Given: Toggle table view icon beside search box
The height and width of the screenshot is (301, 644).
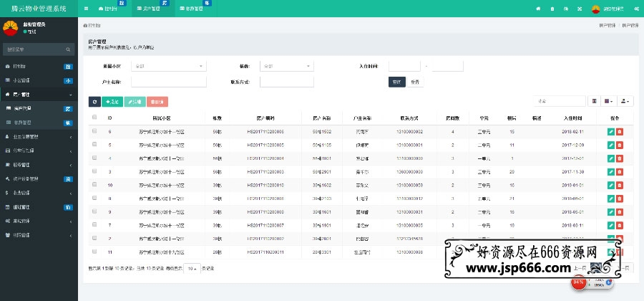Looking at the screenshot, I should pos(595,101).
